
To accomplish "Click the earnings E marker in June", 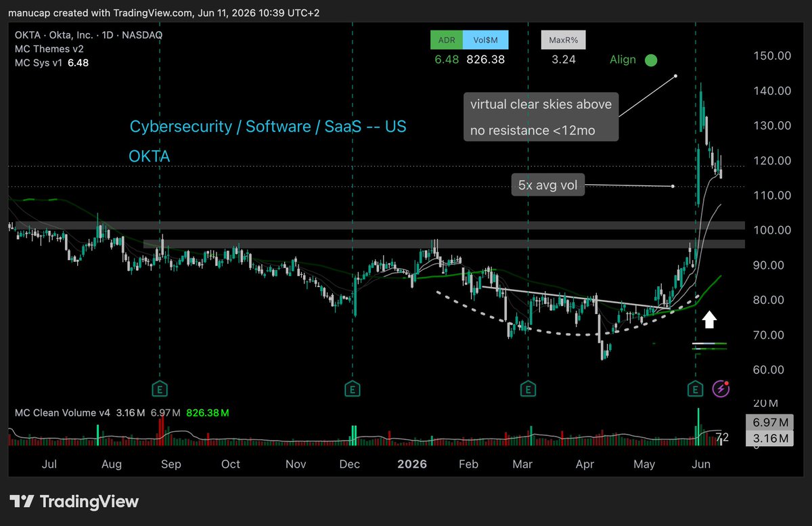I will 695,389.
